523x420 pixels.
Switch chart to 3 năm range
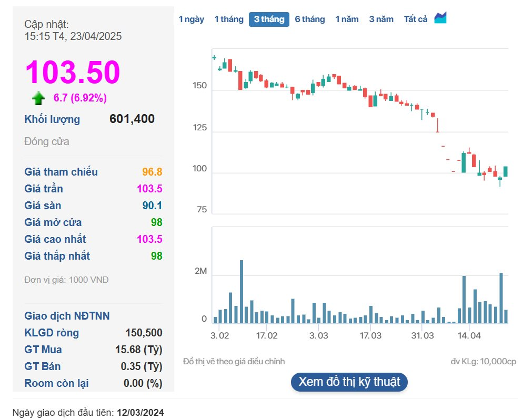pos(381,19)
